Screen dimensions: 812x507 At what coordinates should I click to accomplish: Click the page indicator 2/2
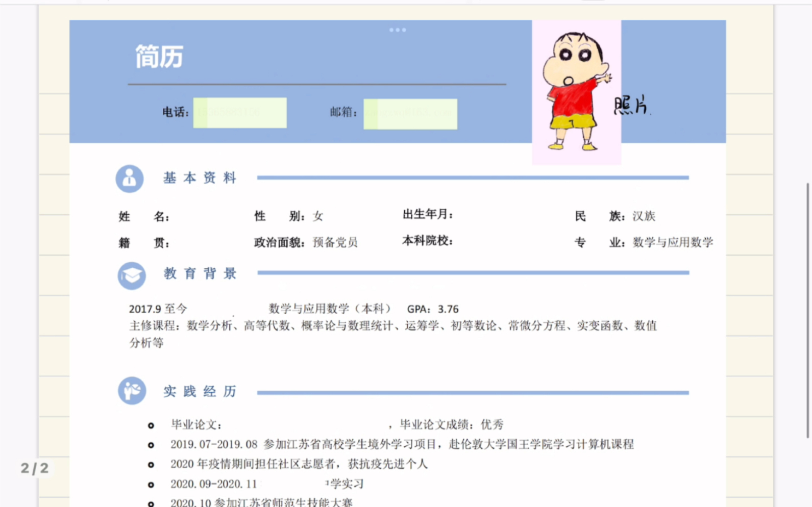click(x=35, y=468)
